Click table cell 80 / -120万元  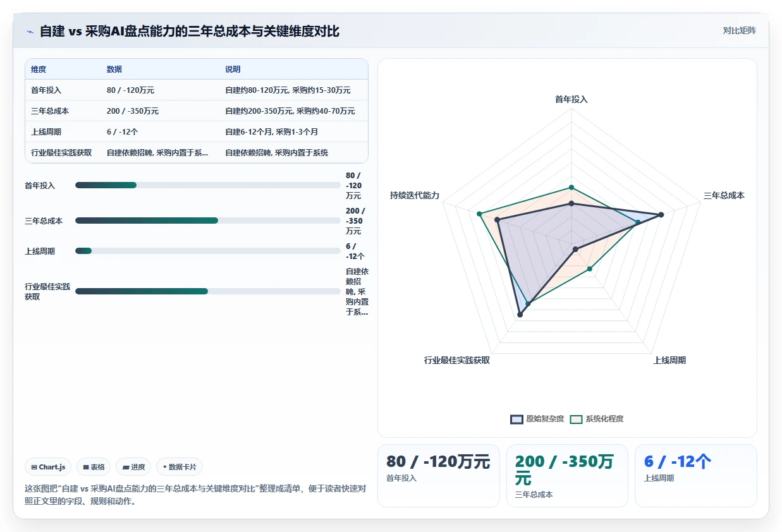tap(130, 90)
